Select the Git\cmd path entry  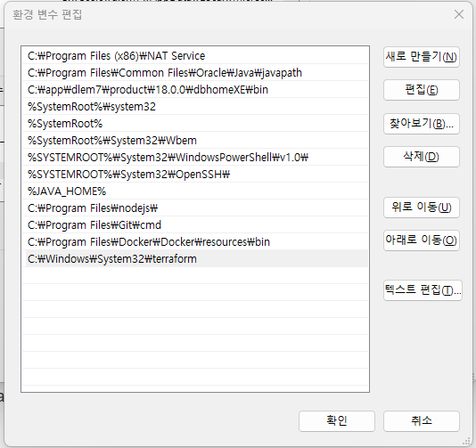click(195, 225)
